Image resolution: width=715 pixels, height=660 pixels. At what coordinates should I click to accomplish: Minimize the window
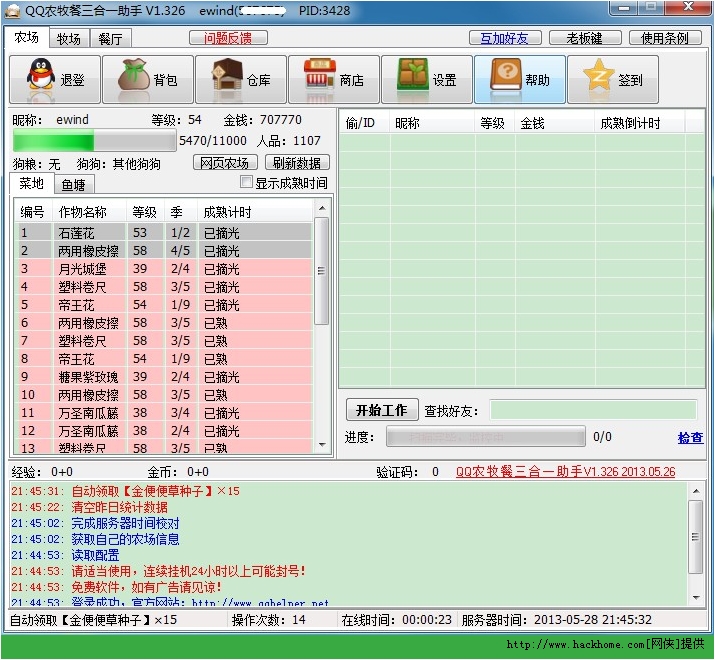[624, 8]
